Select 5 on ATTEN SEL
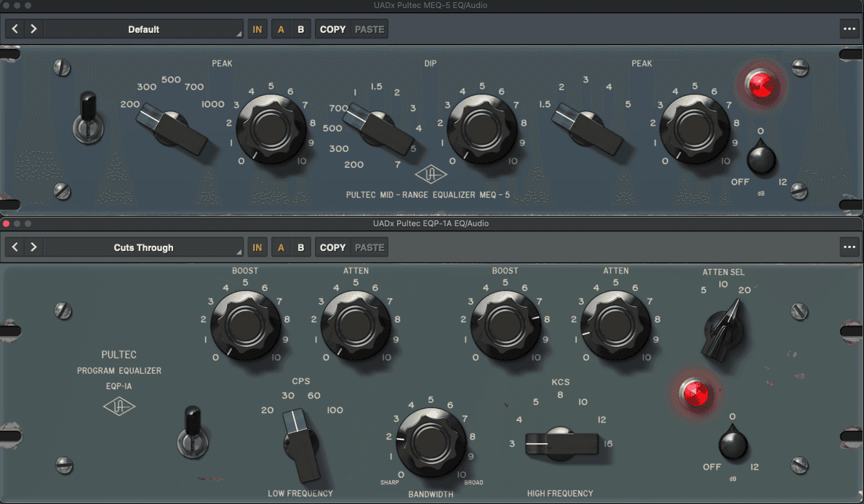 (704, 289)
